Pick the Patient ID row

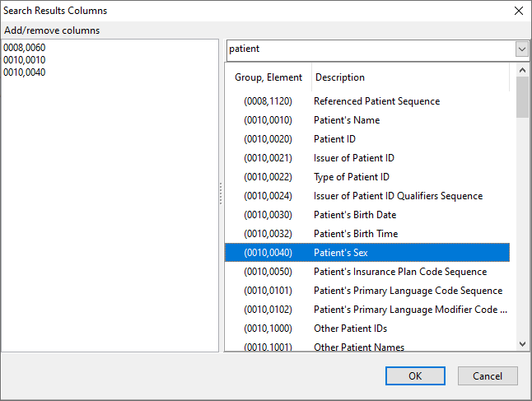click(x=337, y=139)
